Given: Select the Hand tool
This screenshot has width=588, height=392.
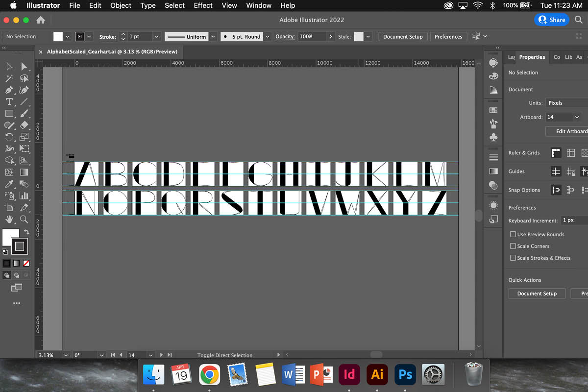Looking at the screenshot, I should click(9, 220).
